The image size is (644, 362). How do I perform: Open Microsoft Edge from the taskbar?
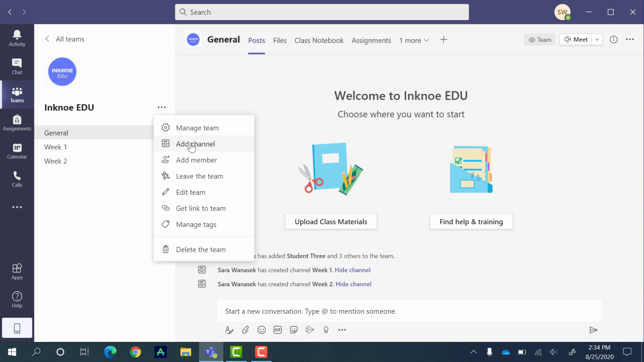[110, 352]
